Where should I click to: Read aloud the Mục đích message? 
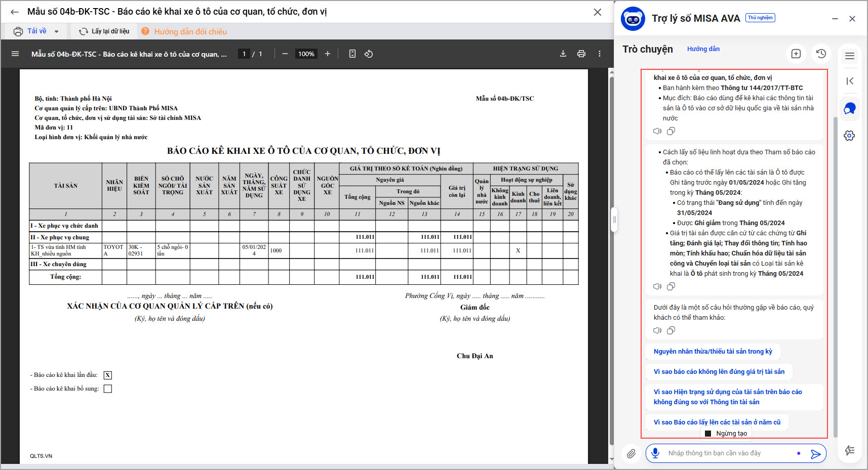[657, 131]
